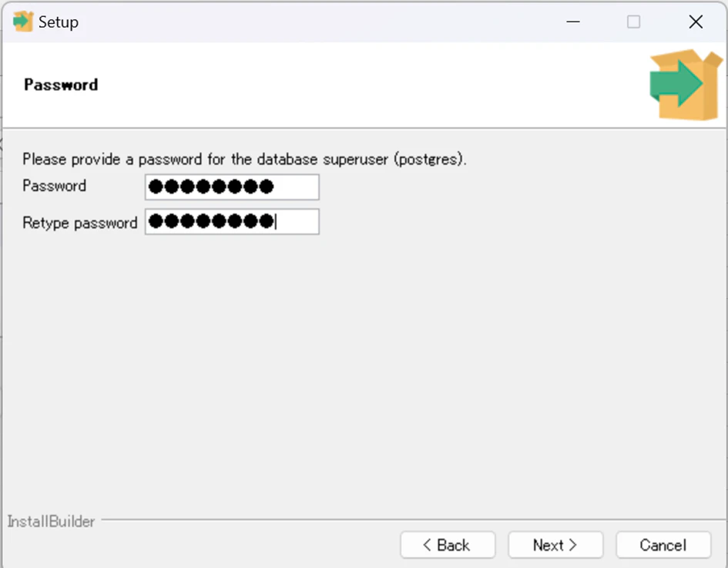Click the 'InstallBuilder' text
The image size is (728, 568).
coord(51,521)
